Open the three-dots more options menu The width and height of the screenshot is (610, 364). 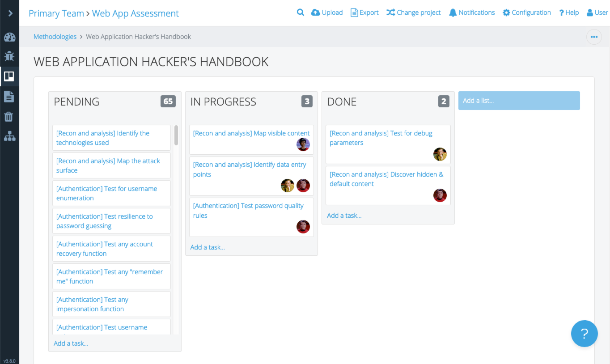pyautogui.click(x=594, y=37)
